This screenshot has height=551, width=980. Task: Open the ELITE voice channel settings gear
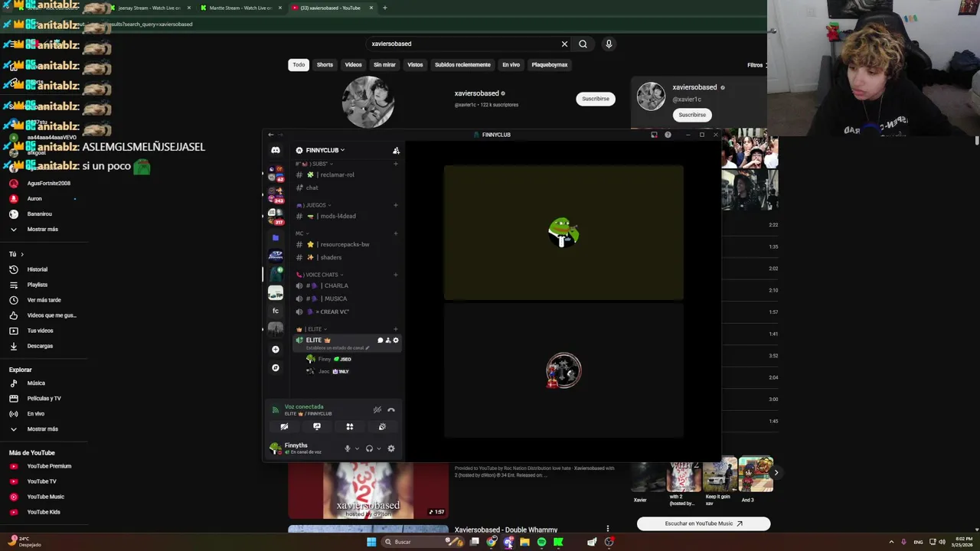[396, 340]
